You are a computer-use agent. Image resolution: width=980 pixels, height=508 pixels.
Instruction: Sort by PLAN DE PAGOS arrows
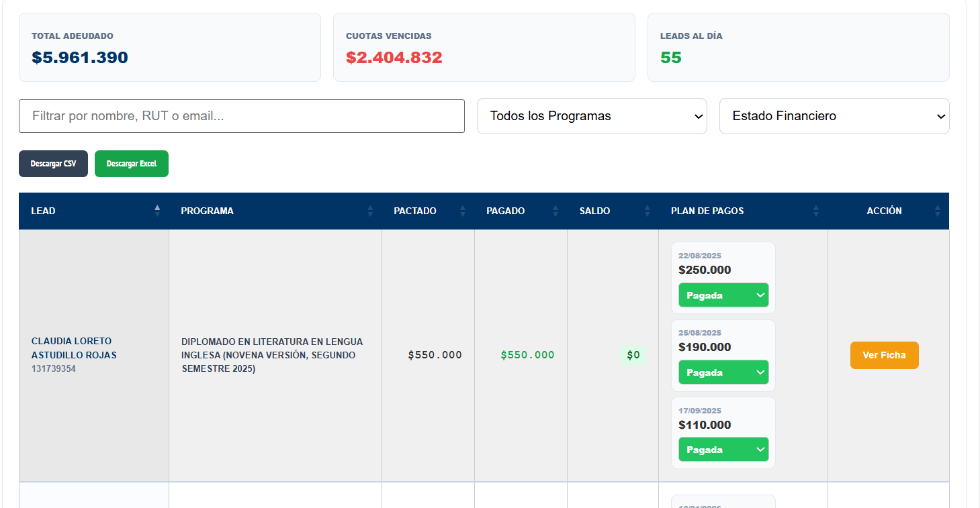tap(816, 211)
